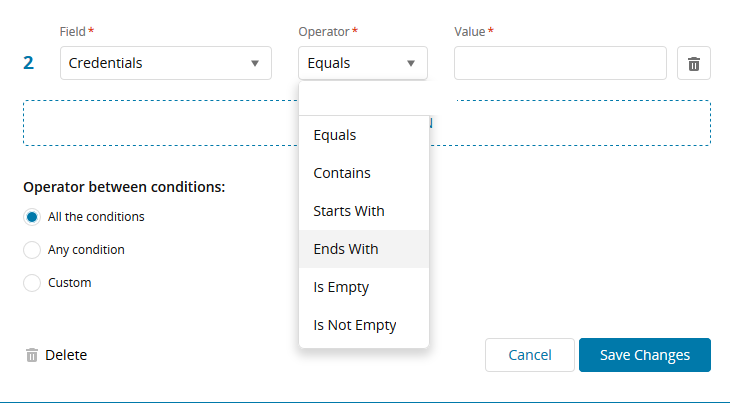Click the Cancel button
730x411 pixels.
click(x=530, y=355)
